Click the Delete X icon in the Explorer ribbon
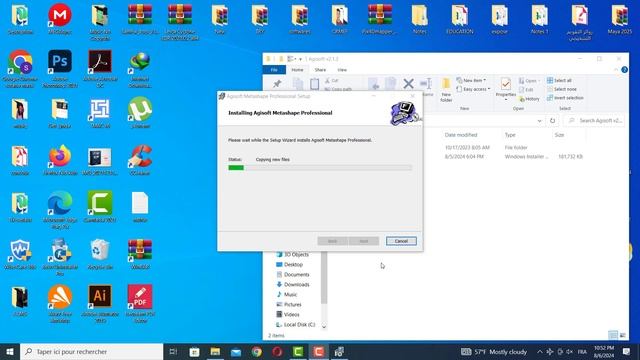The image size is (640, 360). click(408, 84)
